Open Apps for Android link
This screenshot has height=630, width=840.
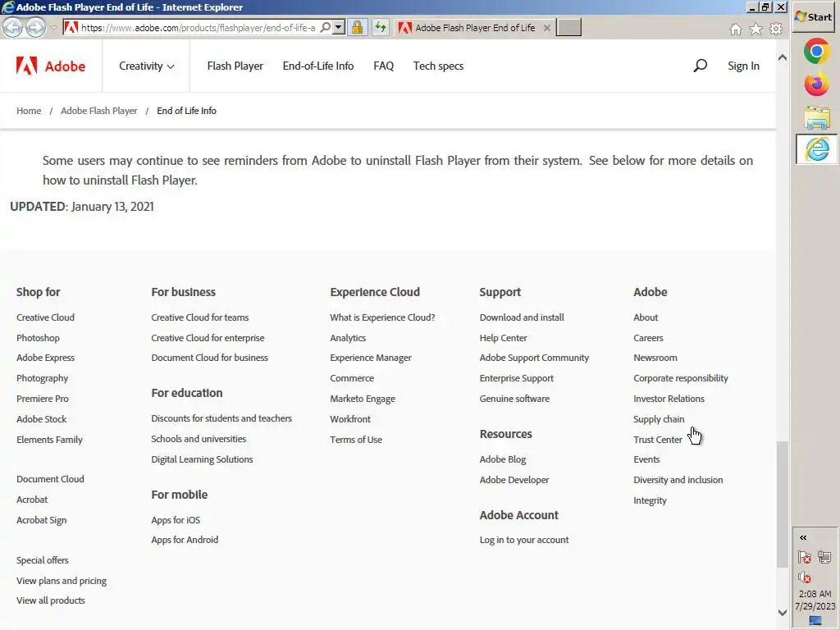(185, 540)
